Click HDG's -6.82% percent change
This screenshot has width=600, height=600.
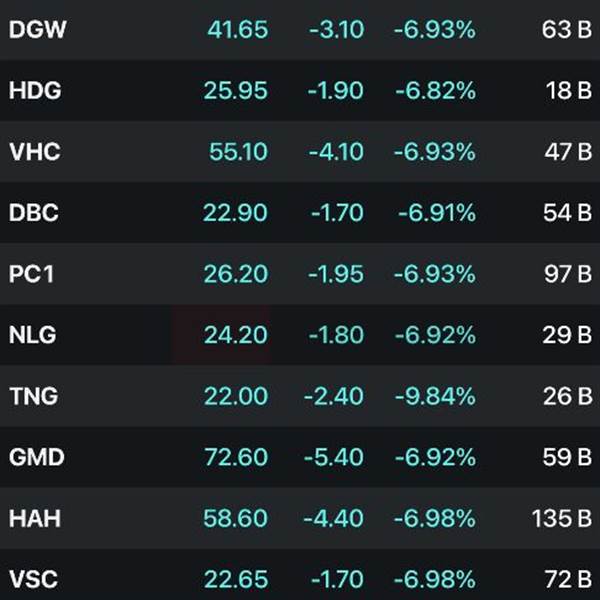pos(434,91)
